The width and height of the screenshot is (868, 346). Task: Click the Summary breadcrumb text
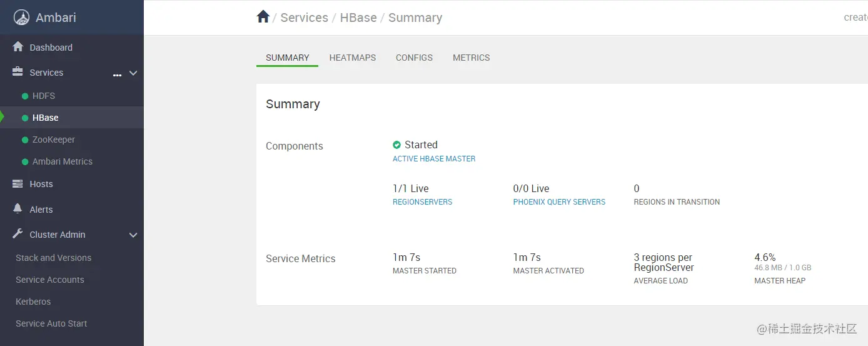click(415, 18)
